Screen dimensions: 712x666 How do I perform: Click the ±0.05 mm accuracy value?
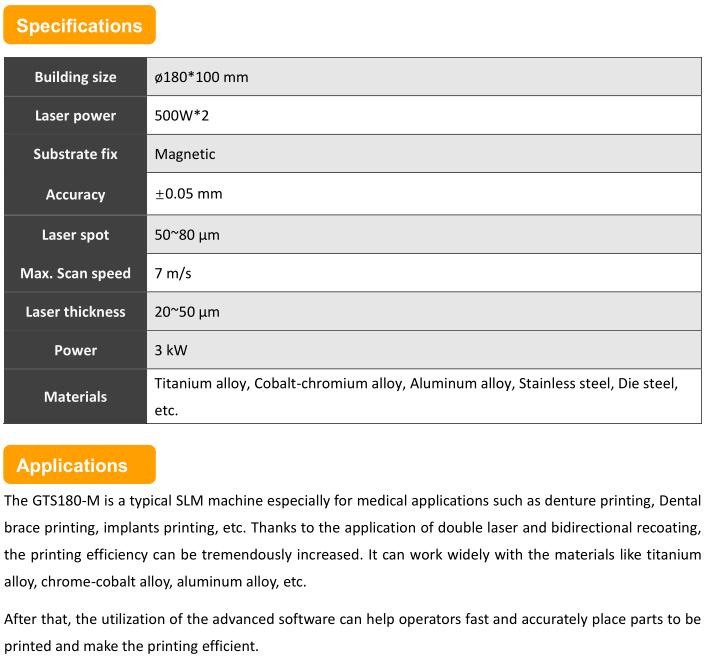tap(188, 194)
